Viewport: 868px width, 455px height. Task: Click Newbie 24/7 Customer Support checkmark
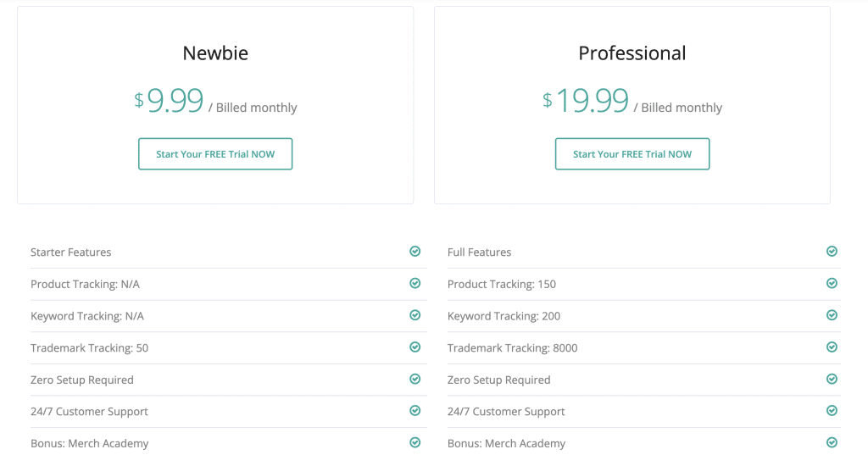pos(415,411)
